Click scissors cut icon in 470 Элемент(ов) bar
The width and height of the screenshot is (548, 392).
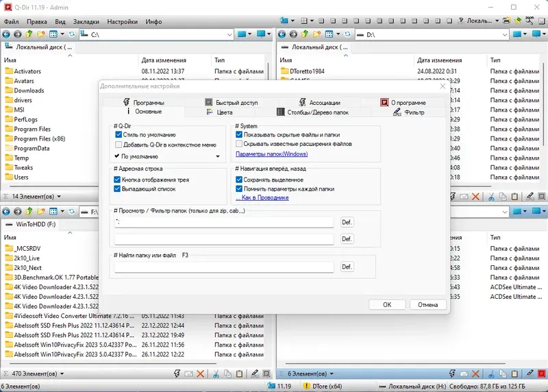[216, 373]
